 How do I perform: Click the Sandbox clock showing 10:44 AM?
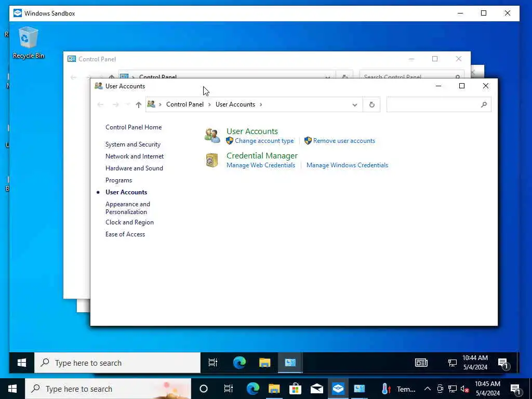475,362
